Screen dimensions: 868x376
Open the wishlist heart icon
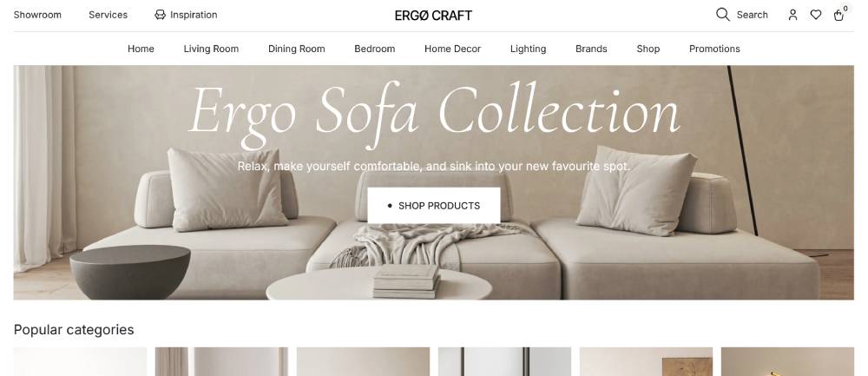815,15
